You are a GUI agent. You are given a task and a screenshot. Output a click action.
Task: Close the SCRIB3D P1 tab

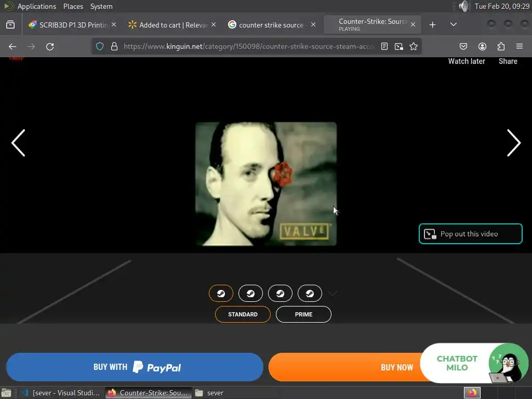point(114,24)
